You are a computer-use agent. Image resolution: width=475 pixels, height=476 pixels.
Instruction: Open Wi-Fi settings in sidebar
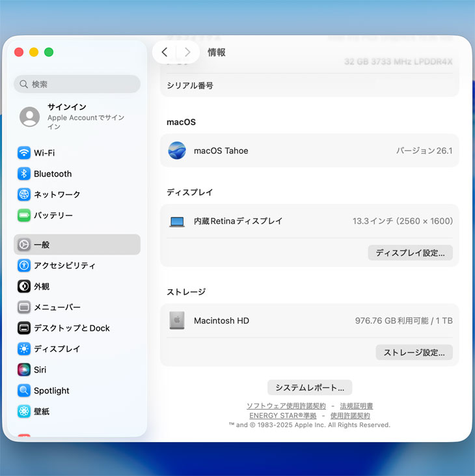click(44, 153)
